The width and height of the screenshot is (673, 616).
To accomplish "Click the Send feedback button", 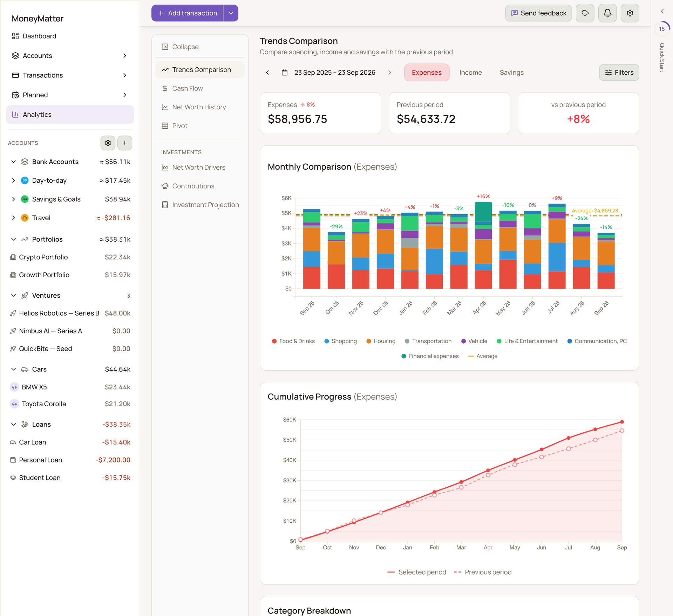I will coord(538,13).
